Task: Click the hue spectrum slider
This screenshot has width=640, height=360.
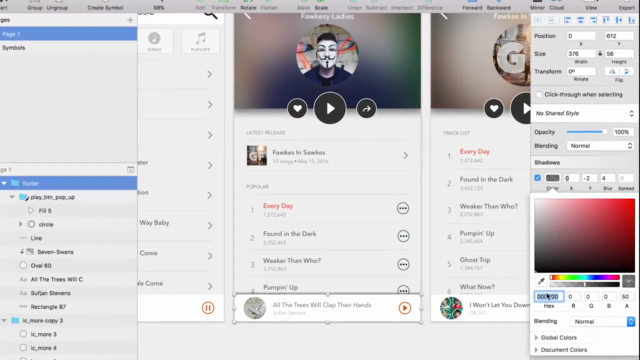Action: click(584, 278)
